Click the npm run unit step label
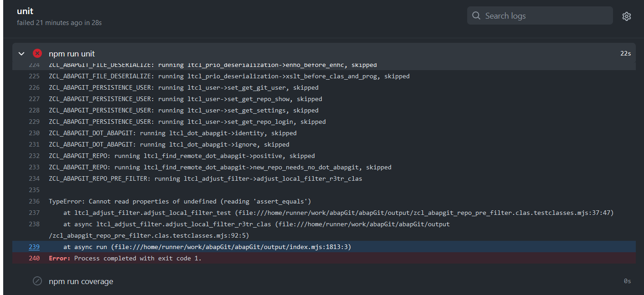 point(72,53)
